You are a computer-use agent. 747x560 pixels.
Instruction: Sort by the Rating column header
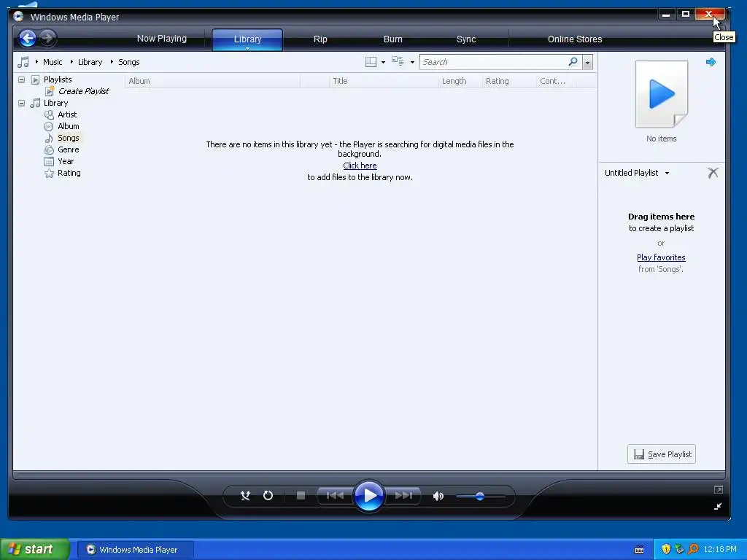(x=509, y=81)
